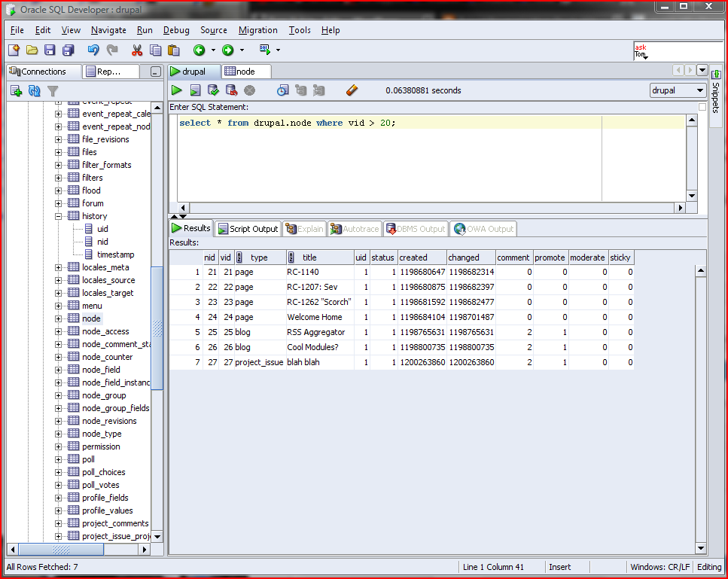Click the Redo arrow icon
The height and width of the screenshot is (579, 728).
click(x=112, y=50)
